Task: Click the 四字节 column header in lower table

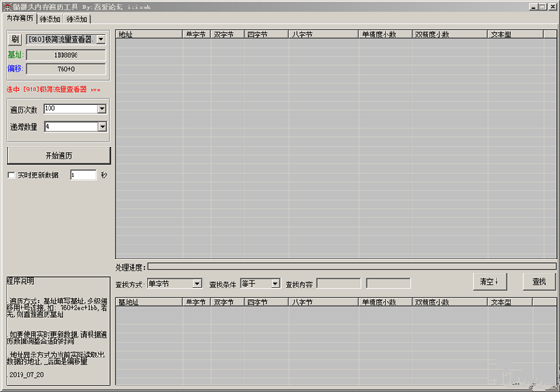Action: 266,302
